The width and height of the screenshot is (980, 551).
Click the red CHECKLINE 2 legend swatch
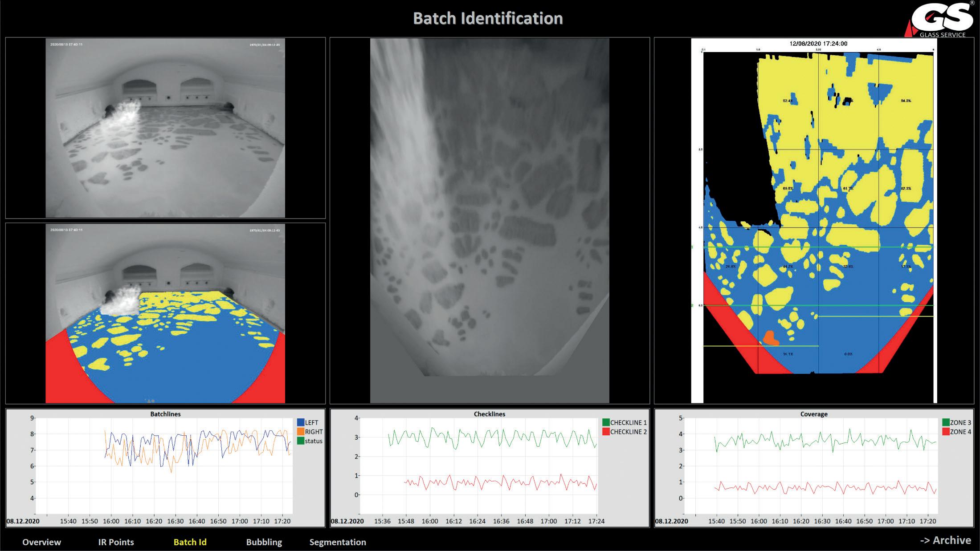606,432
